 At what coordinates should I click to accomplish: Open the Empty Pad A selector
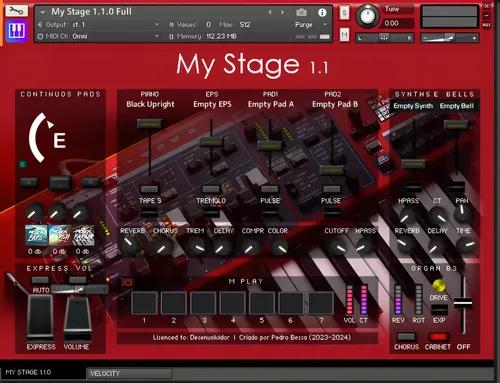tap(271, 104)
